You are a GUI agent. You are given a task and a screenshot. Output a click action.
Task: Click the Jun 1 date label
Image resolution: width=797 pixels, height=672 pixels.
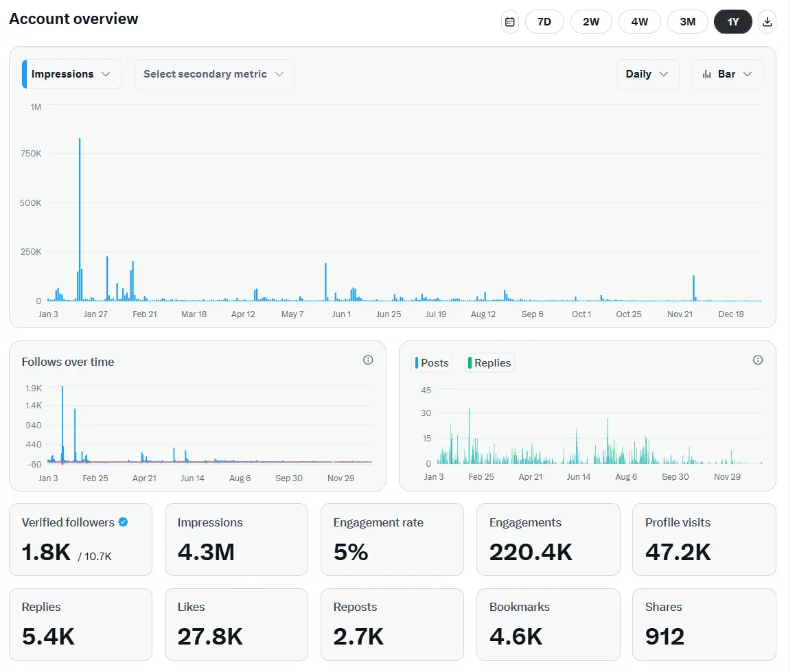point(342,314)
